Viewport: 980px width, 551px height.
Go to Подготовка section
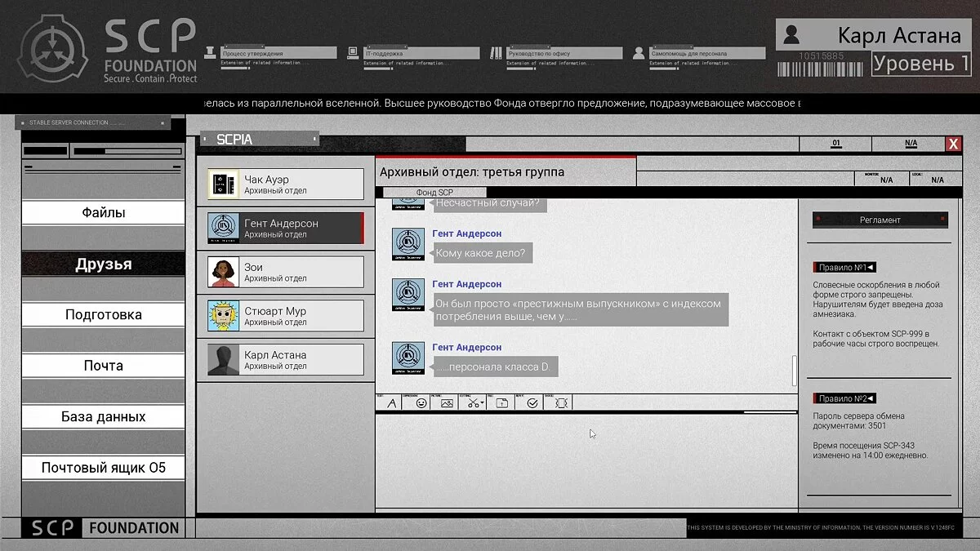[104, 315]
